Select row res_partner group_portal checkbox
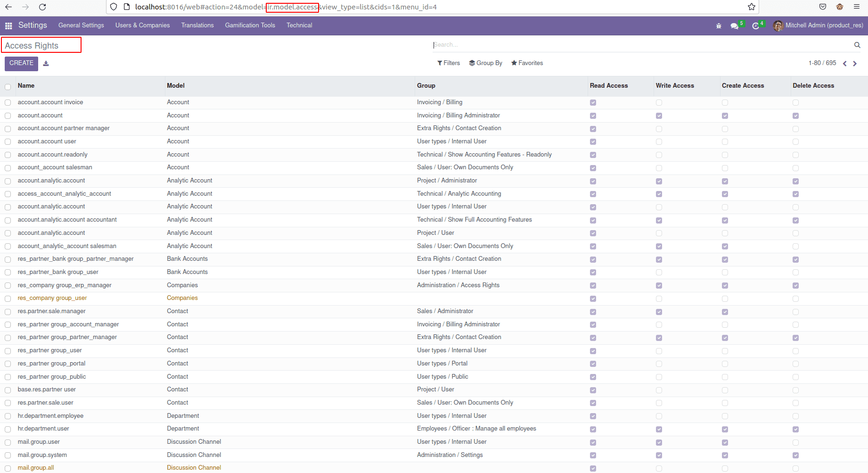The width and height of the screenshot is (868, 473). [x=8, y=364]
